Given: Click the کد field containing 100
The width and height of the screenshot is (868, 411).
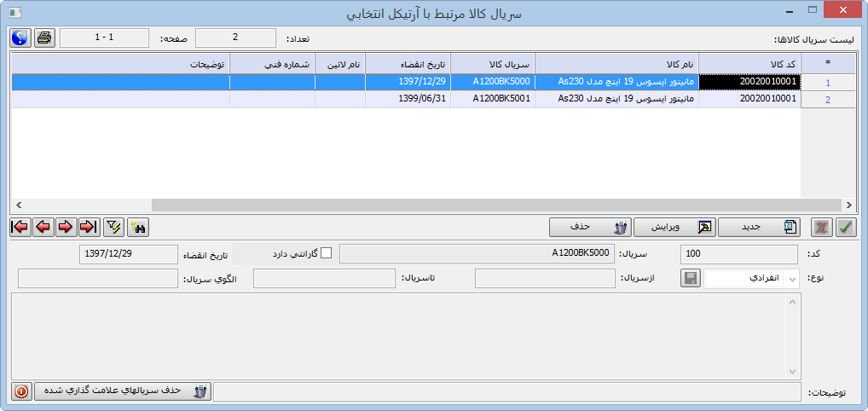Looking at the screenshot, I should coord(739,254).
